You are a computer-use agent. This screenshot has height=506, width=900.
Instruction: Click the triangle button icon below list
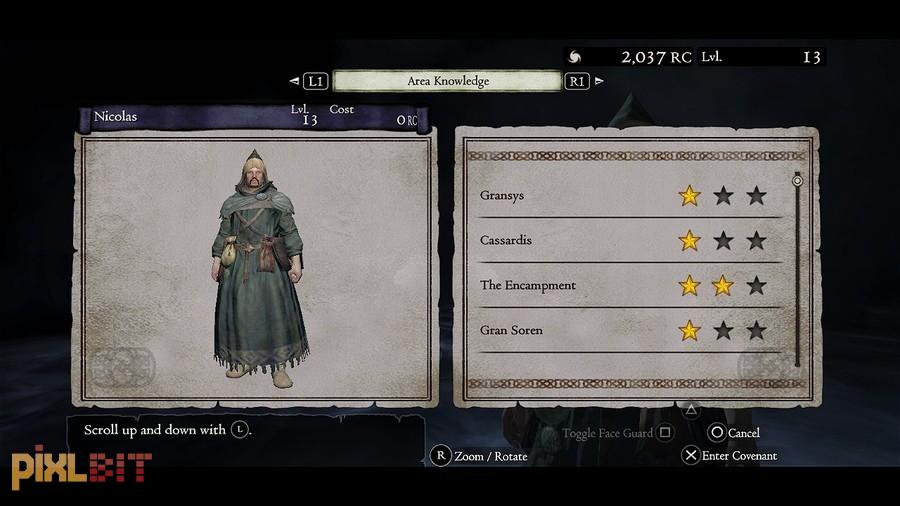click(x=691, y=410)
